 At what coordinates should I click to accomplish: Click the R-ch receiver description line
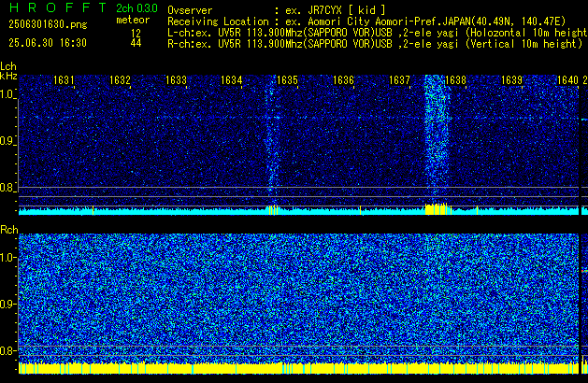(x=375, y=44)
